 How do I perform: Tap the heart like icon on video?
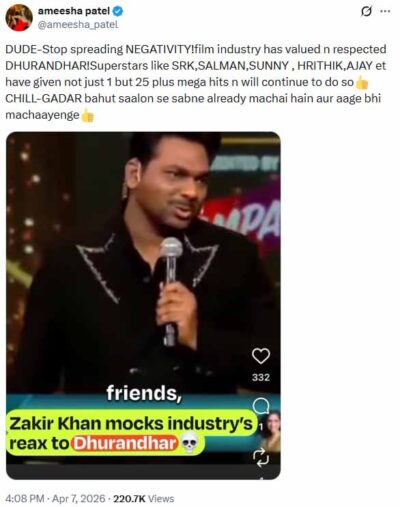pyautogui.click(x=261, y=356)
